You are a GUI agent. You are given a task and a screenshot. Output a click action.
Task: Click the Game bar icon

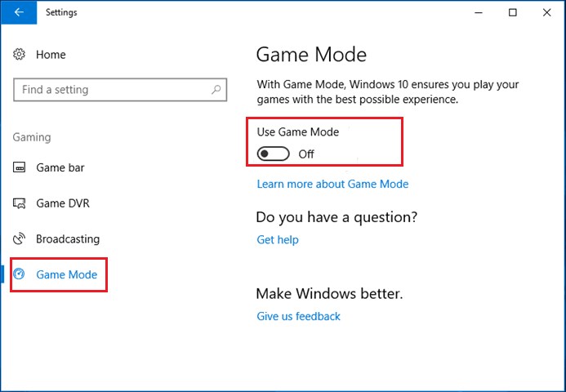point(20,168)
